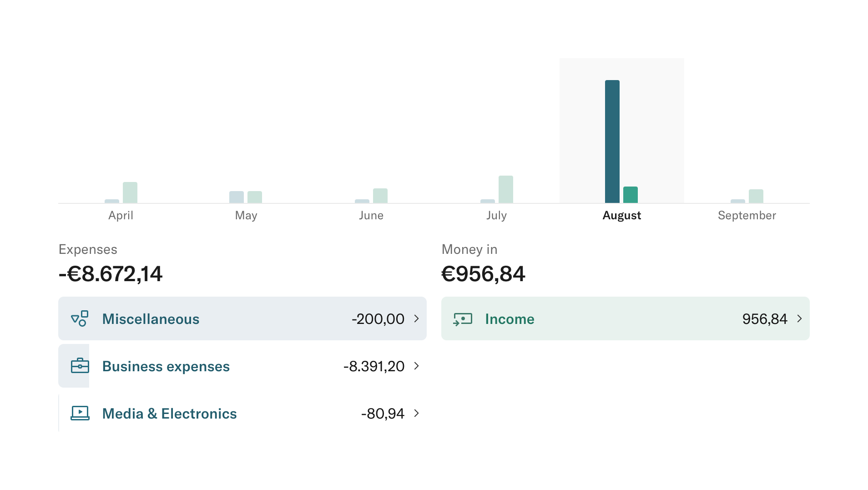
Task: Click August's green income bar
Action: [x=630, y=195]
